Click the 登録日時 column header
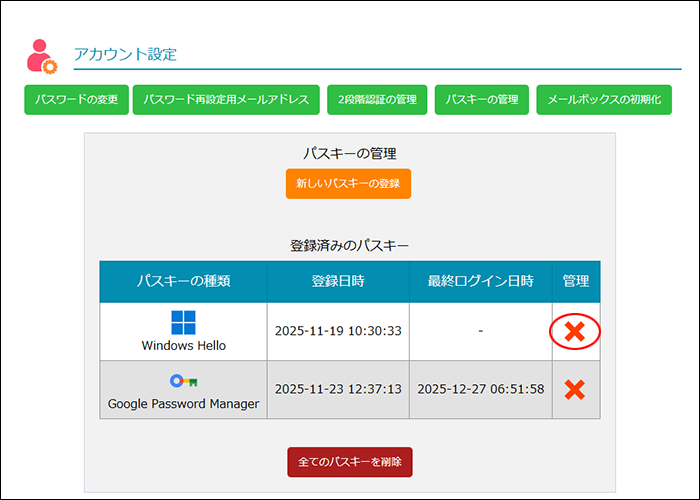The height and width of the screenshot is (500, 700). 338,281
